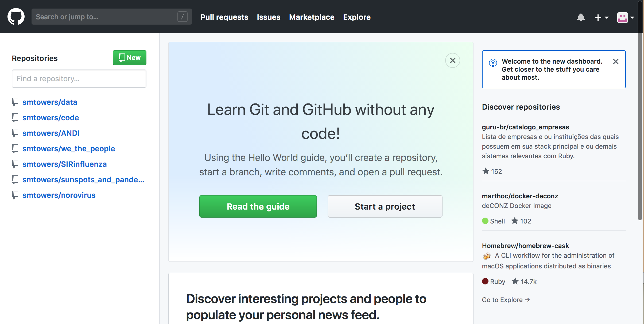Viewport: 644px width, 324px height.
Task: Click the Shell language indicator
Action: pyautogui.click(x=494, y=221)
